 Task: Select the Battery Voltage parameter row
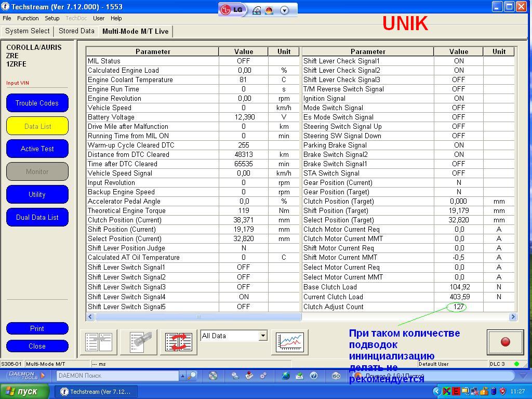coord(193,117)
